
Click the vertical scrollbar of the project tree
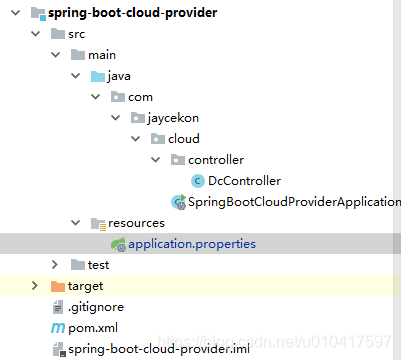click(x=397, y=180)
